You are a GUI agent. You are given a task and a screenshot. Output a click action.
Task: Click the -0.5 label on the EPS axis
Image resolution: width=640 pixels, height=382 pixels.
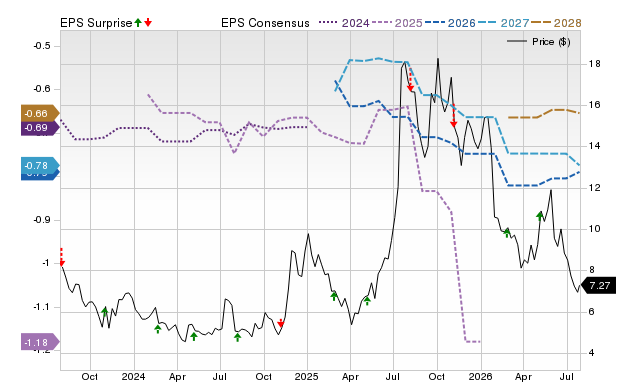pyautogui.click(x=42, y=46)
